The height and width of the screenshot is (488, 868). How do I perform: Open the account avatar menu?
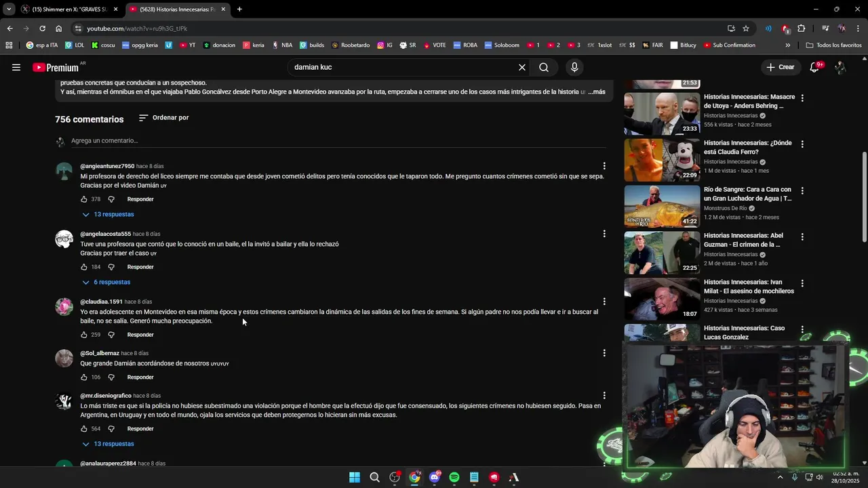click(840, 67)
